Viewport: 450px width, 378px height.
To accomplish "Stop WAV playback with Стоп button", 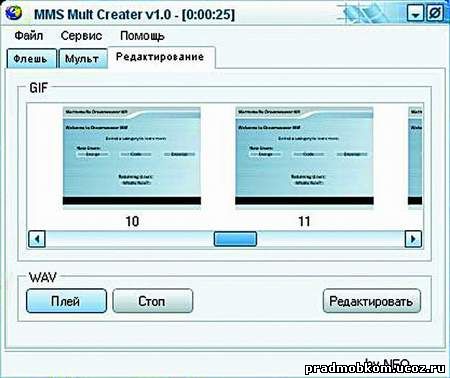I will [152, 301].
